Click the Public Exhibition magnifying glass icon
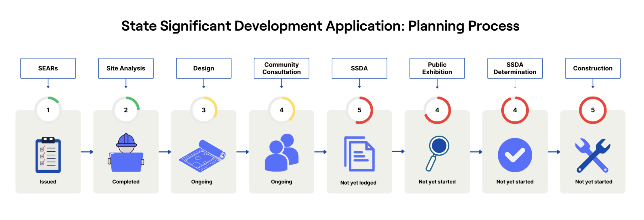 click(x=437, y=153)
